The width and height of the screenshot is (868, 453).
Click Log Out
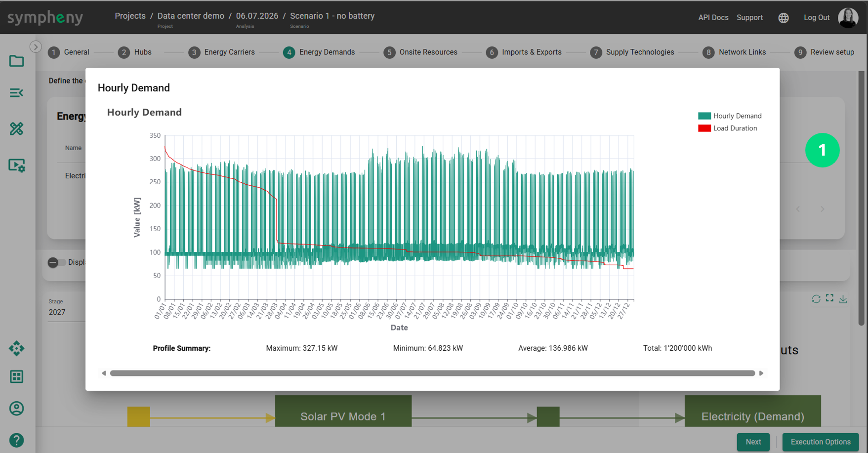[x=816, y=18]
